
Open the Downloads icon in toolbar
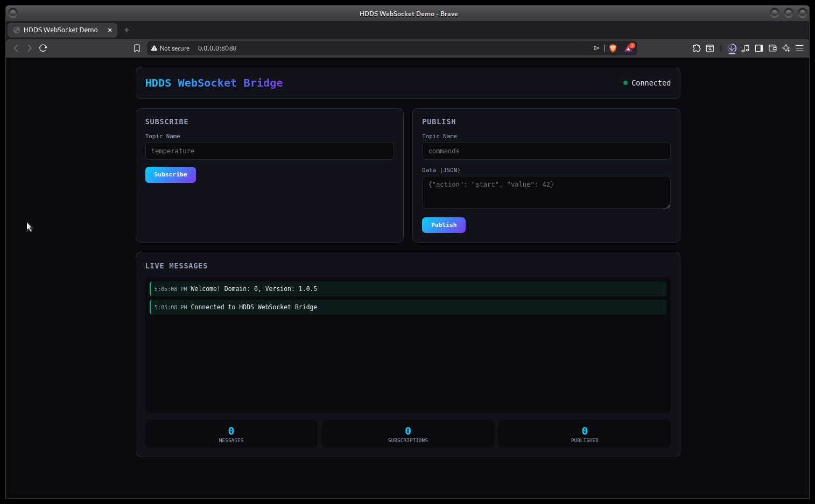(x=732, y=48)
